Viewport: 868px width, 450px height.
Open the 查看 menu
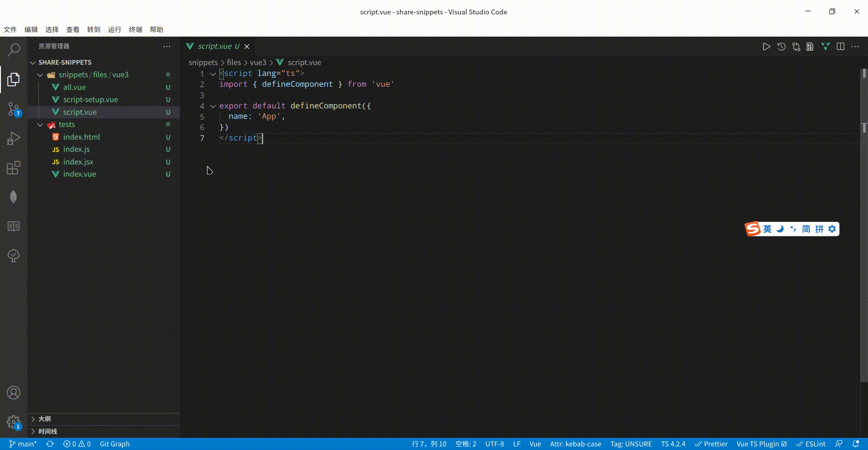73,29
